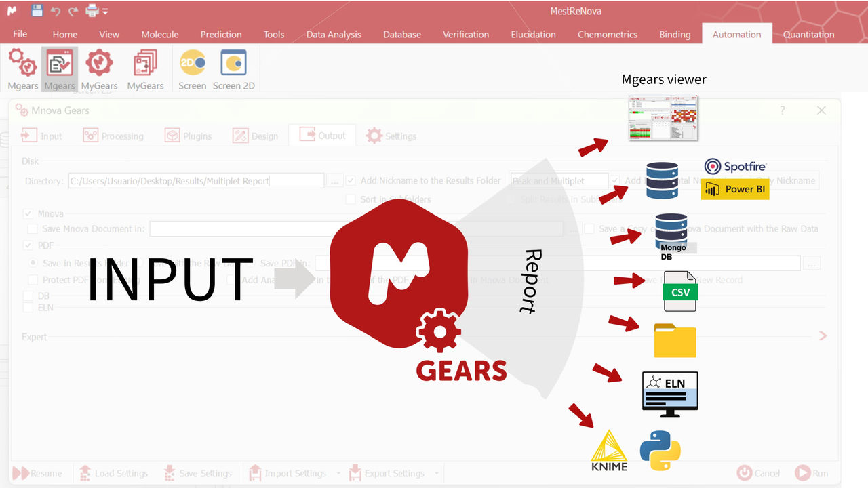
Task: Expand the Expert section chevron
Action: tap(823, 335)
